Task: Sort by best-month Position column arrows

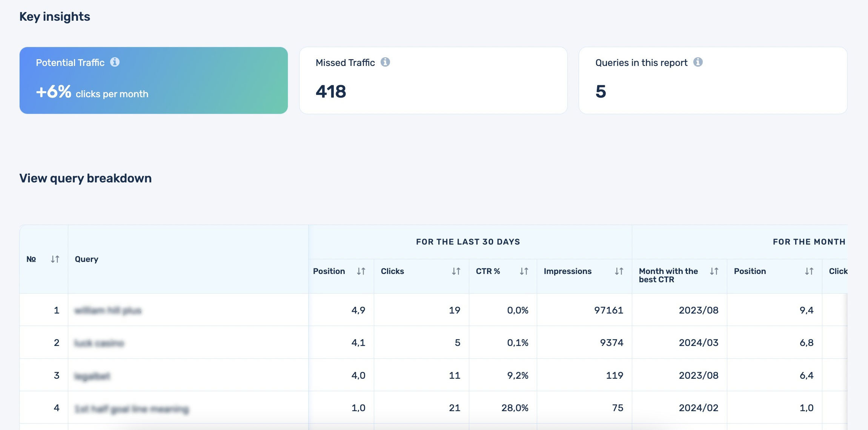Action: point(809,271)
